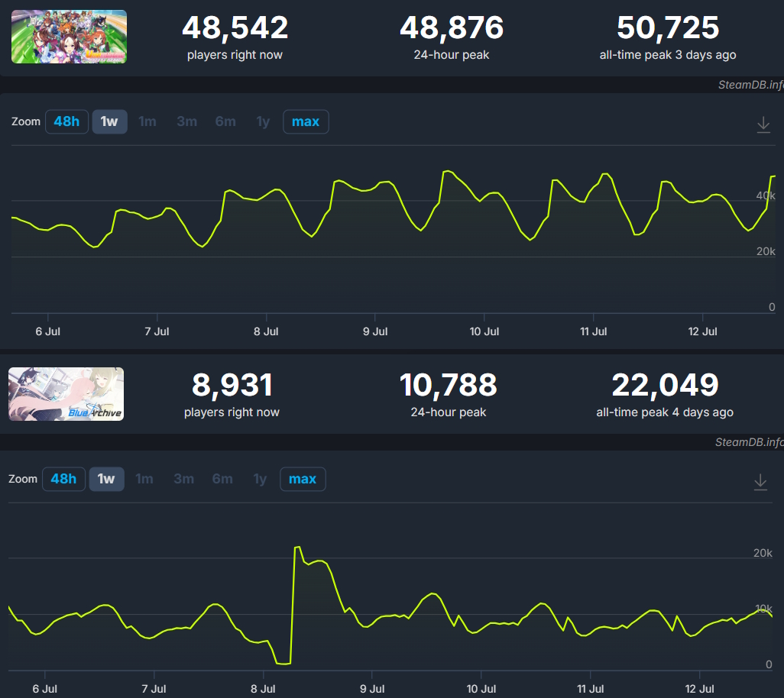Viewport: 784px width, 698px height.
Task: Open the Blue Archive game banner thumbnail
Action: coord(66,394)
